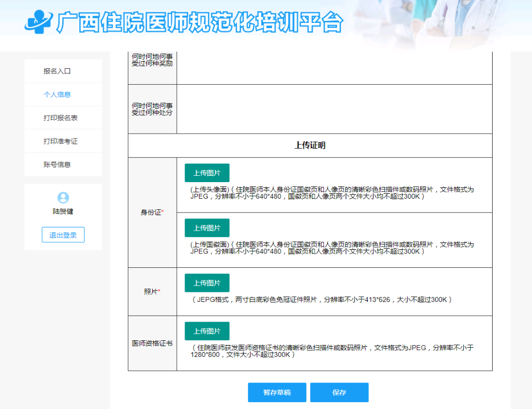Click 上传图片 in the 照片 row

pos(207,283)
